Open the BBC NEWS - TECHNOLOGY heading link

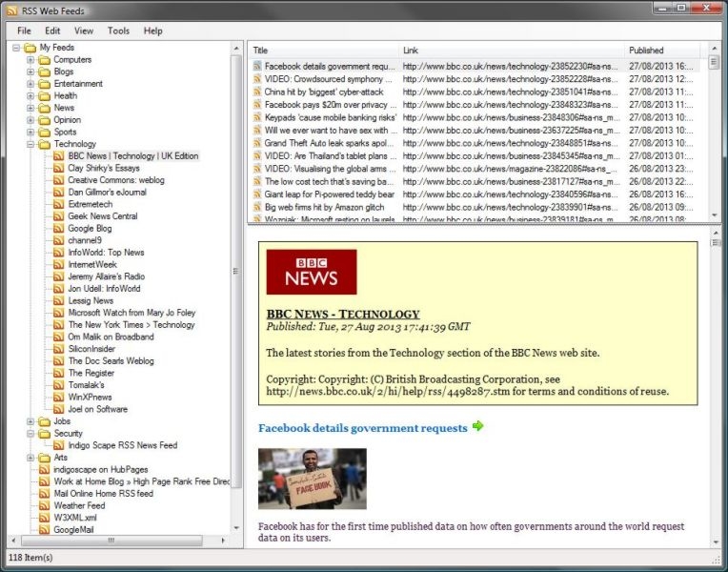[x=343, y=314]
